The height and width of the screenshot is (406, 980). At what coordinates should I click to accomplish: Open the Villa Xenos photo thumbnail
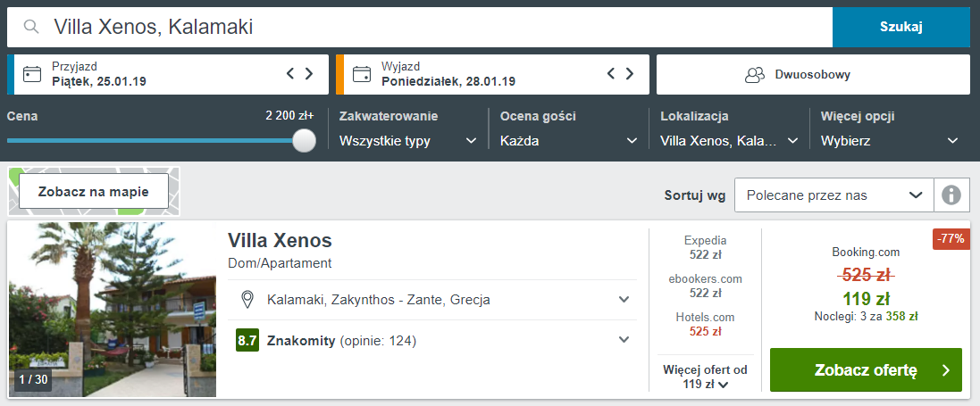112,309
